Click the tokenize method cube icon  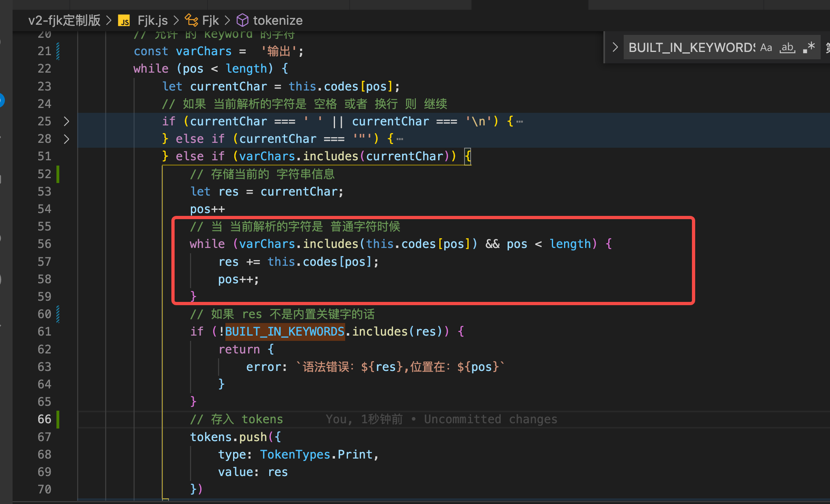coord(242,20)
